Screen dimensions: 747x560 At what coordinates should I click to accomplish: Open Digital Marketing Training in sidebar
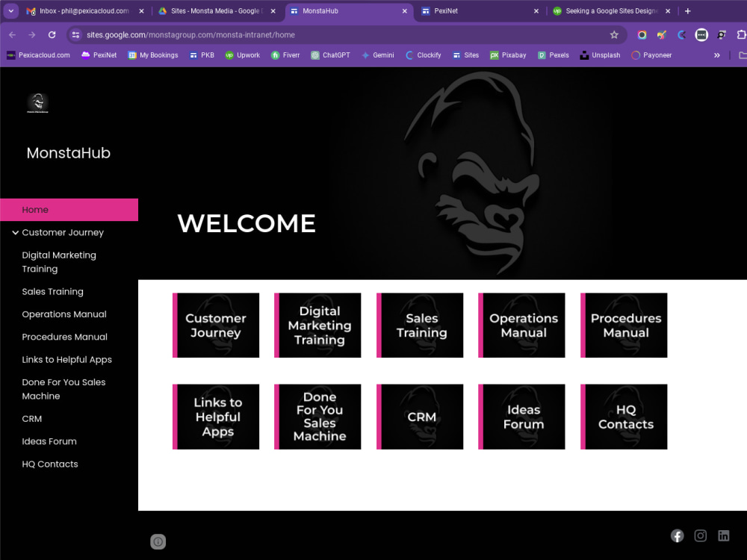(59, 262)
